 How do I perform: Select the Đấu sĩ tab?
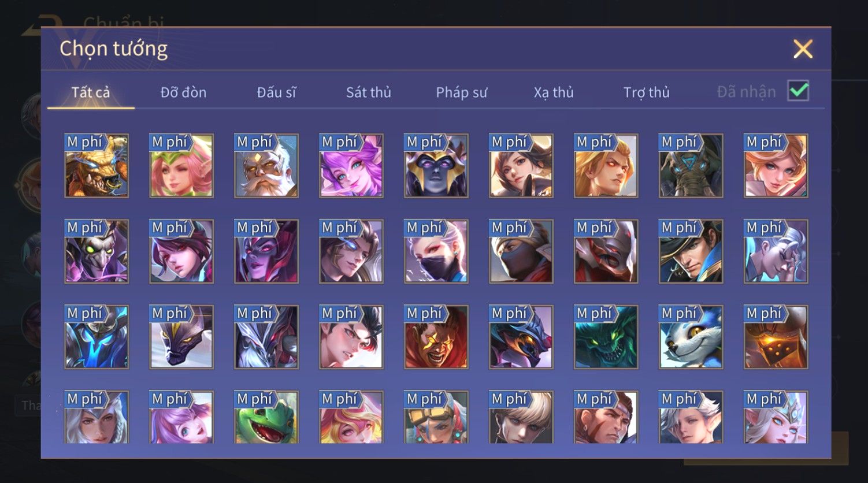[x=276, y=92]
